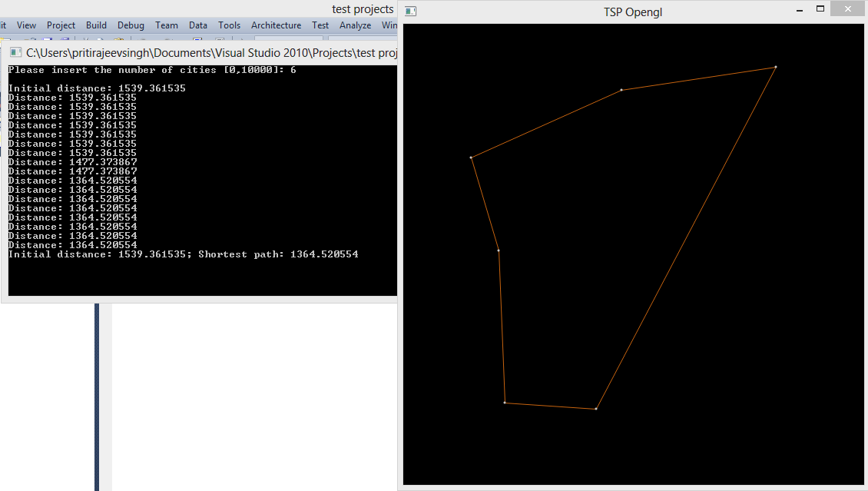Open the View menu in Visual Studio
The image size is (868, 491).
pyautogui.click(x=26, y=25)
